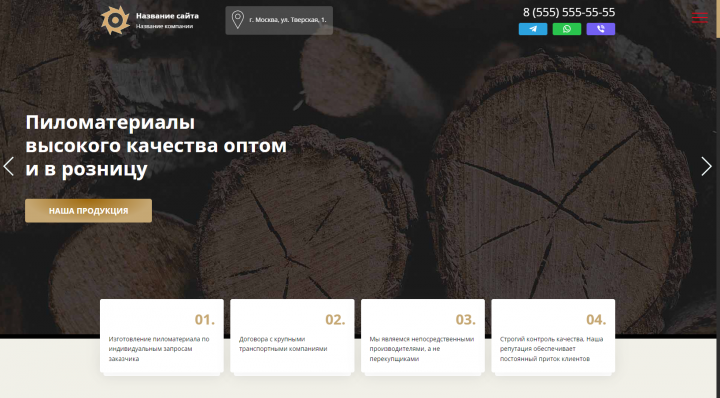
Task: Open the Telegram messenger button
Action: point(533,29)
